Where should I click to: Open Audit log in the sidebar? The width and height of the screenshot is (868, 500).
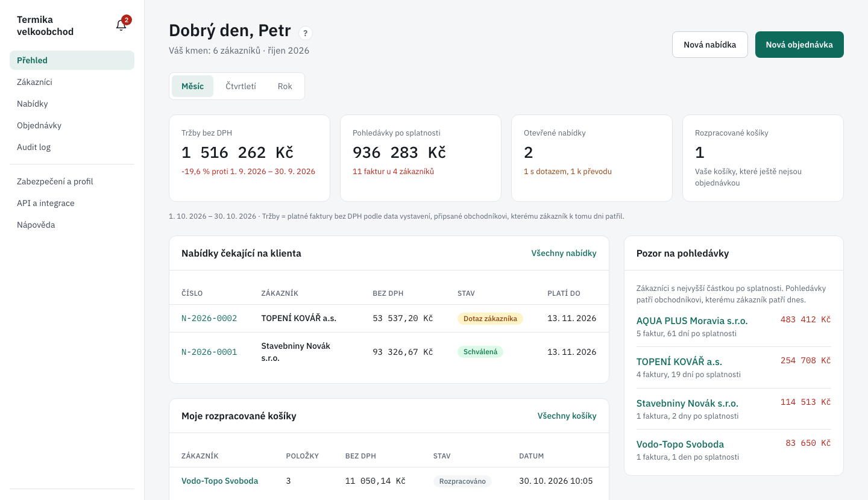point(72,147)
